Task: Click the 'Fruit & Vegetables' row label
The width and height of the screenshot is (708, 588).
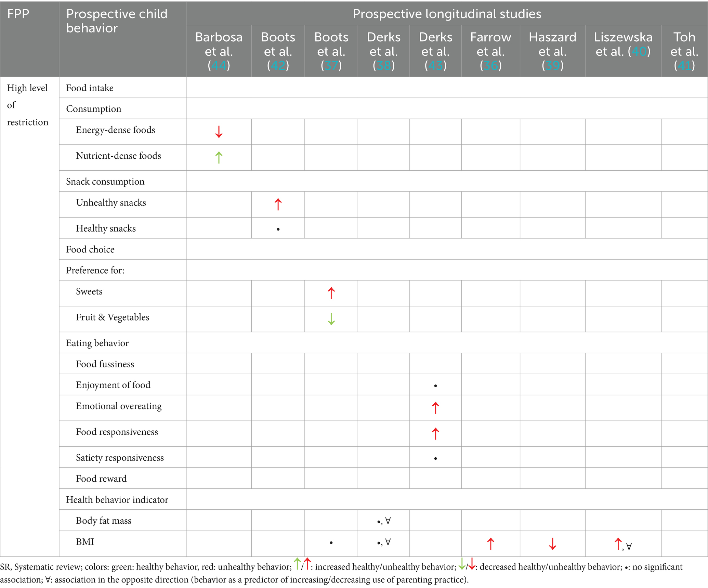Action: (x=113, y=317)
